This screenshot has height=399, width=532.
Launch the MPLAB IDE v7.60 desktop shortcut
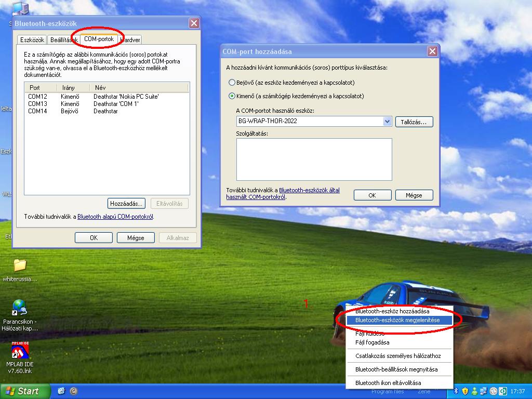tap(20, 351)
